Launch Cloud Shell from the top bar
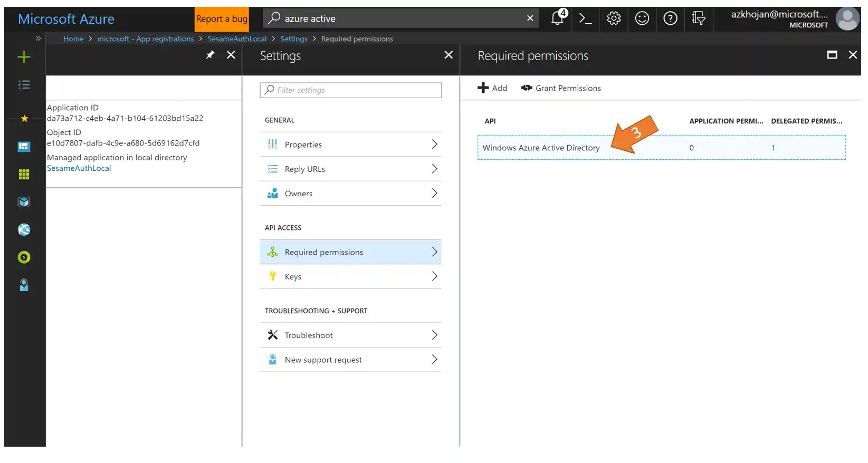The height and width of the screenshot is (463, 868). 585,19
